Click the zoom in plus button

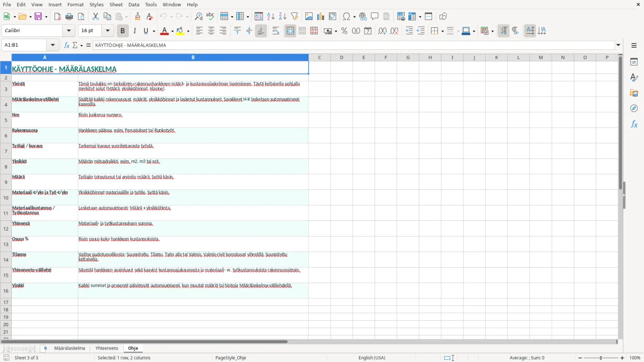pyautogui.click(x=623, y=358)
